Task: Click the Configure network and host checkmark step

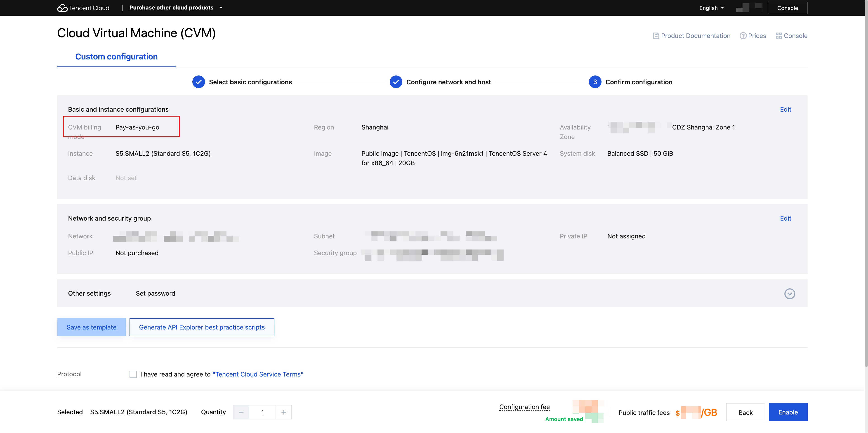Action: point(396,82)
